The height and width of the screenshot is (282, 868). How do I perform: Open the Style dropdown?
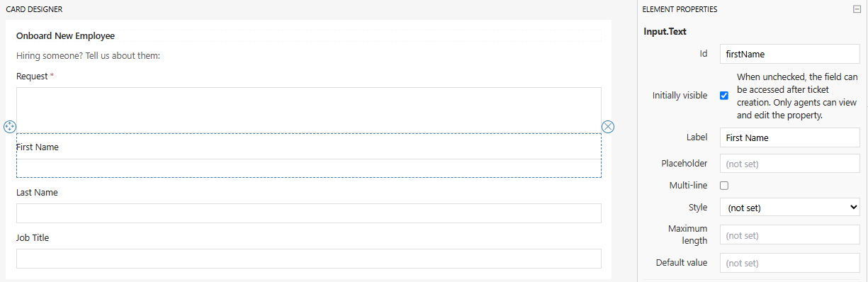[790, 208]
